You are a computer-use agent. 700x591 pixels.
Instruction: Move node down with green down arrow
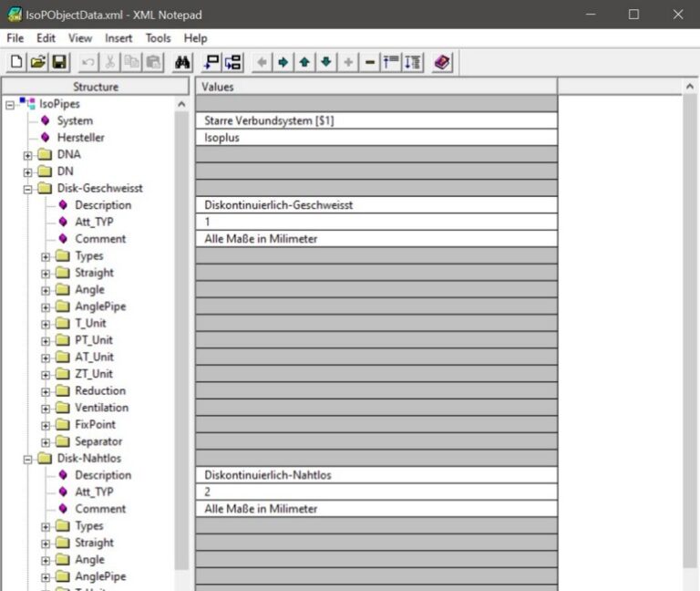coord(326,62)
